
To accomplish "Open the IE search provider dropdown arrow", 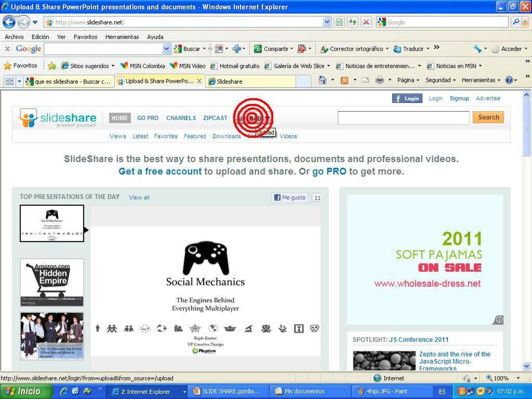I will click(x=525, y=22).
